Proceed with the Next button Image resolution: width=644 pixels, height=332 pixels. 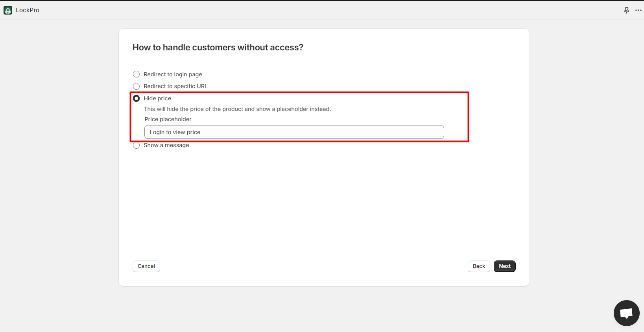pyautogui.click(x=504, y=266)
